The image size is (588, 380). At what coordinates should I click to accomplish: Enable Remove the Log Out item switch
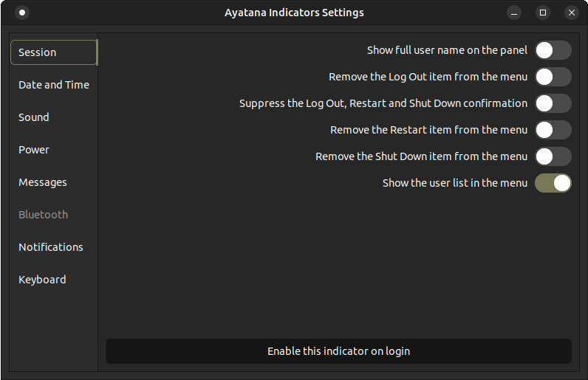pos(553,77)
